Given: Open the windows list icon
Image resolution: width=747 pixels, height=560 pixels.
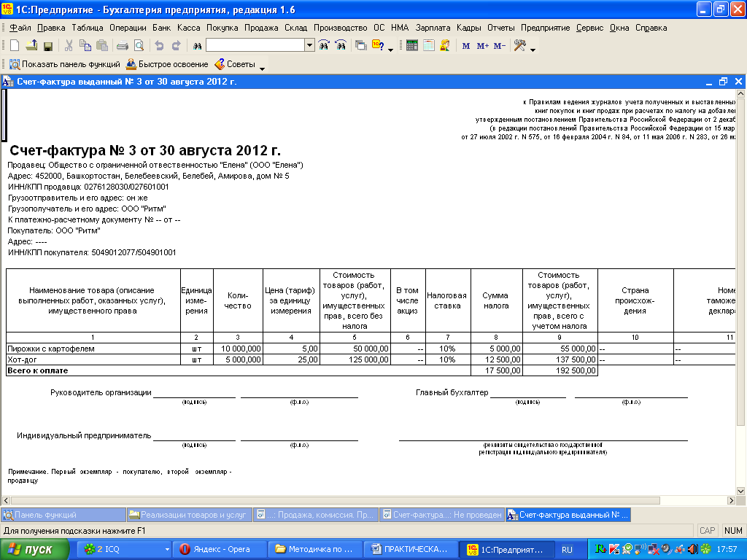Looking at the screenshot, I should point(361,46).
